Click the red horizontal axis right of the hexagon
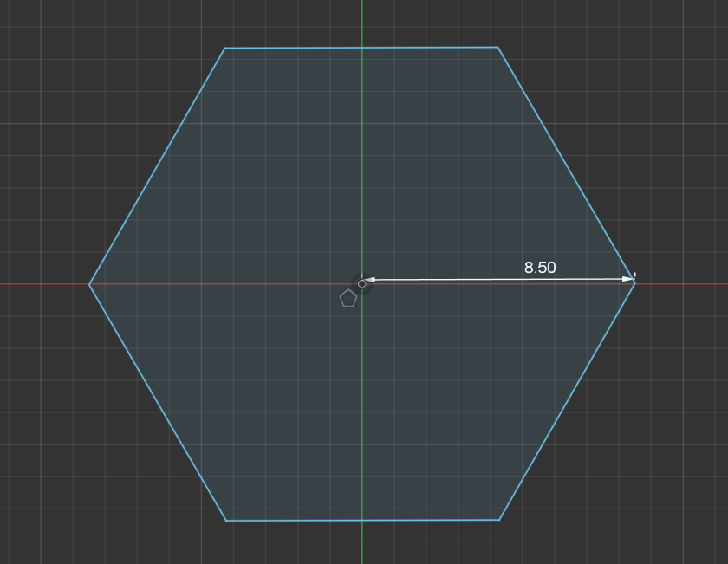Viewport: 728px width, 564px height. (685, 283)
